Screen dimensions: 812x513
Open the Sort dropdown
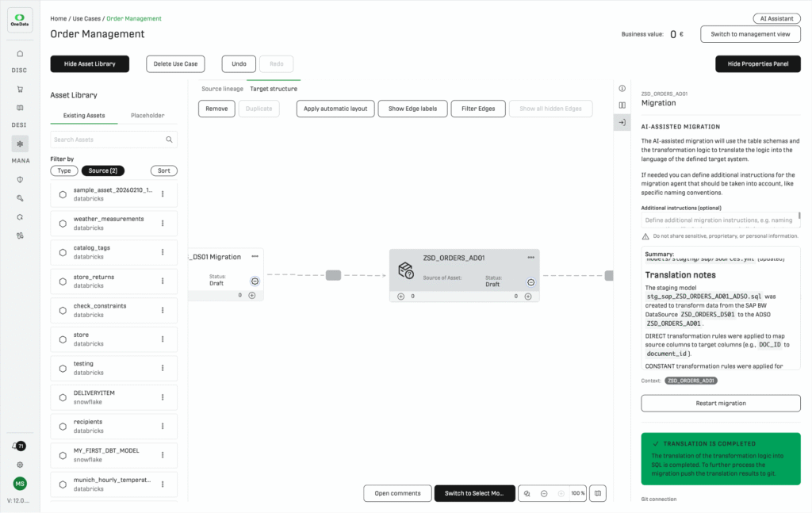coord(163,170)
